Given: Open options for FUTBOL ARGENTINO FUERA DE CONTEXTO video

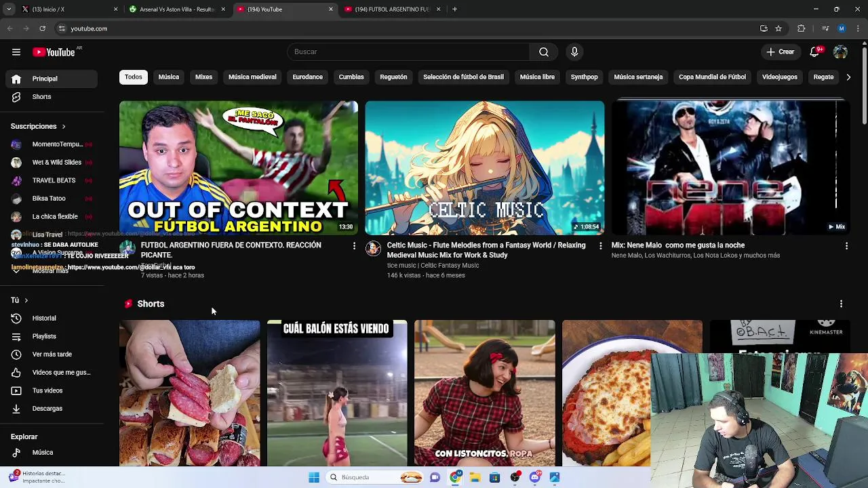Looking at the screenshot, I should click(x=354, y=246).
